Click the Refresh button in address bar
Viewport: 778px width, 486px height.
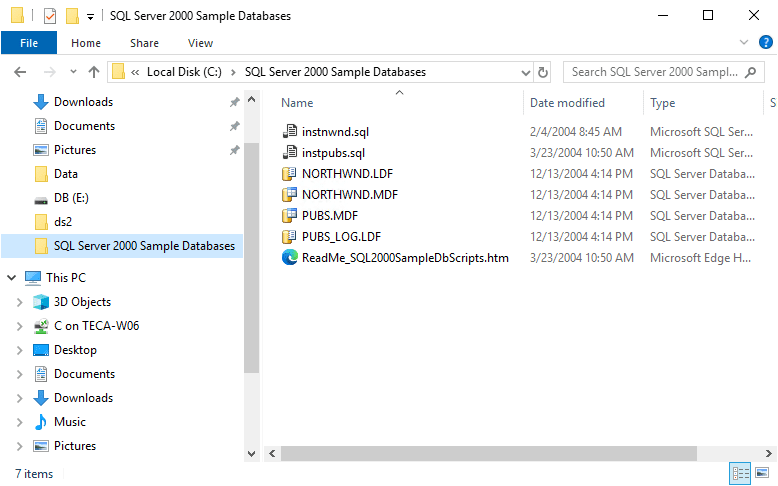tap(543, 72)
